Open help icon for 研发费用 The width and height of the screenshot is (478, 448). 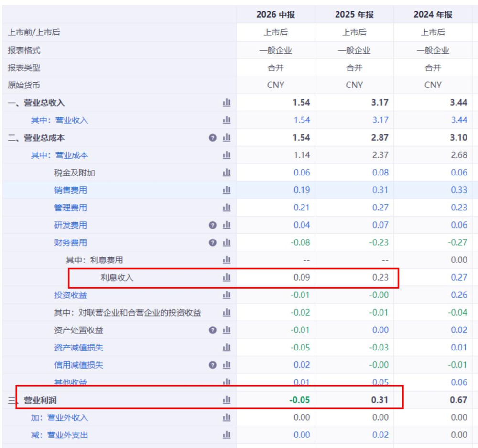tap(213, 225)
